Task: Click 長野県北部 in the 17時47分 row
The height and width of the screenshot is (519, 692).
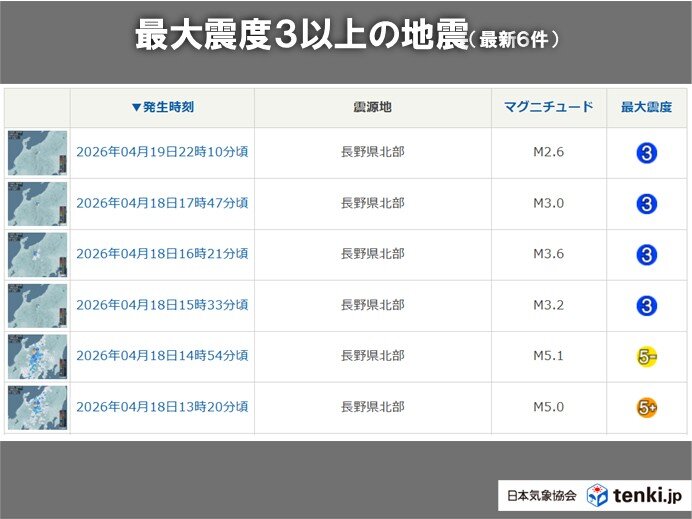Action: (x=372, y=203)
